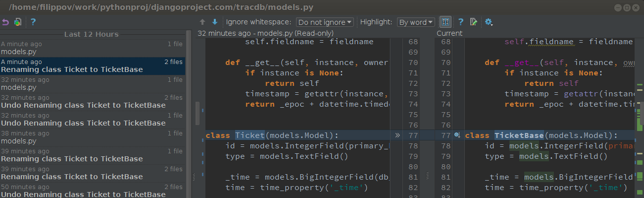The image size is (644, 198).
Task: Select the '32 minutes ago' models.py revision
Action: [92, 84]
